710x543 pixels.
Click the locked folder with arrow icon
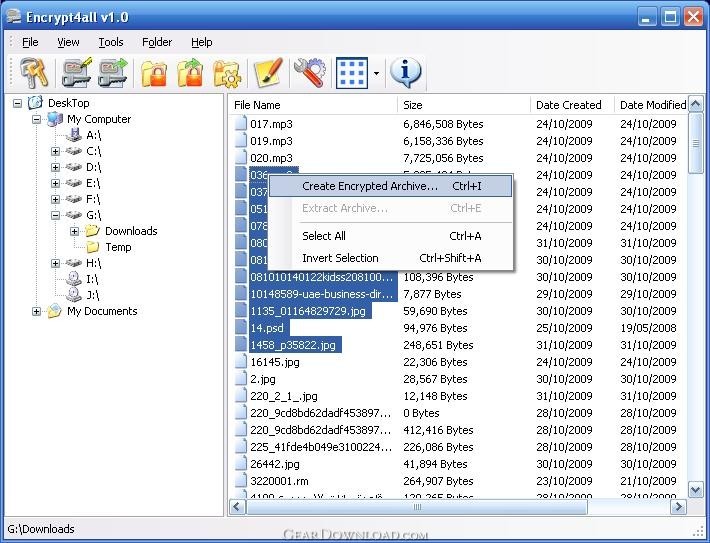190,72
